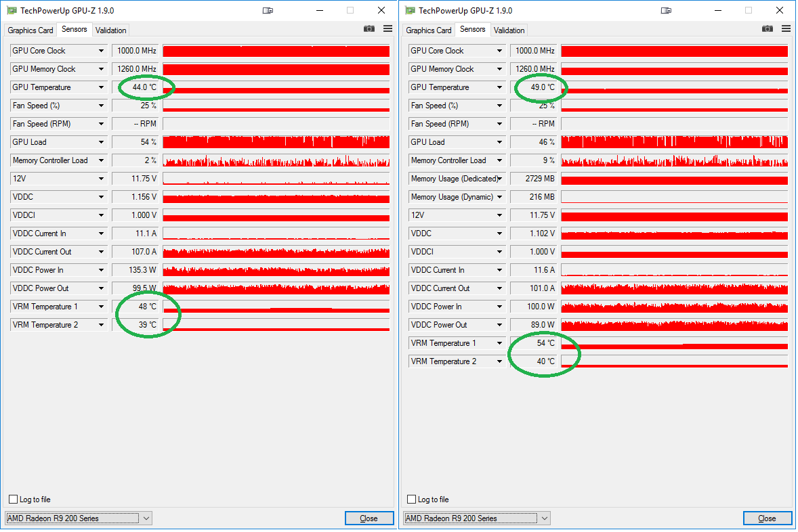Open the hamburger menu in right GPU-Z window
This screenshot has width=798, height=532.
(786, 29)
